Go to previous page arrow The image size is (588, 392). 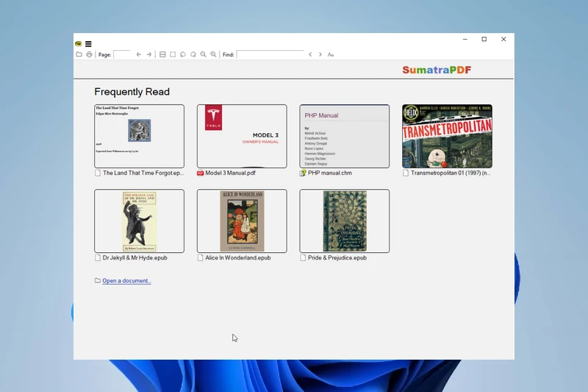pyautogui.click(x=139, y=54)
